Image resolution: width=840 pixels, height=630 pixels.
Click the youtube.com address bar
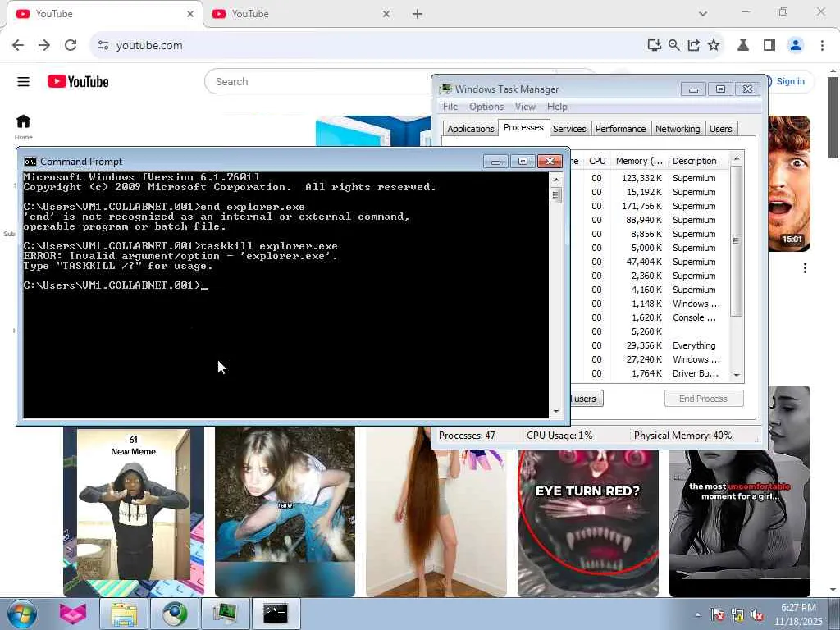(370, 46)
